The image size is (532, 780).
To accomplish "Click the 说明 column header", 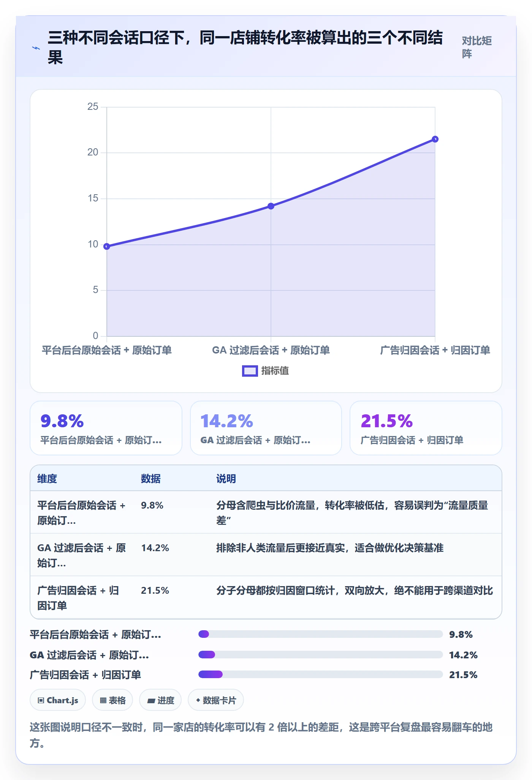I will [226, 479].
